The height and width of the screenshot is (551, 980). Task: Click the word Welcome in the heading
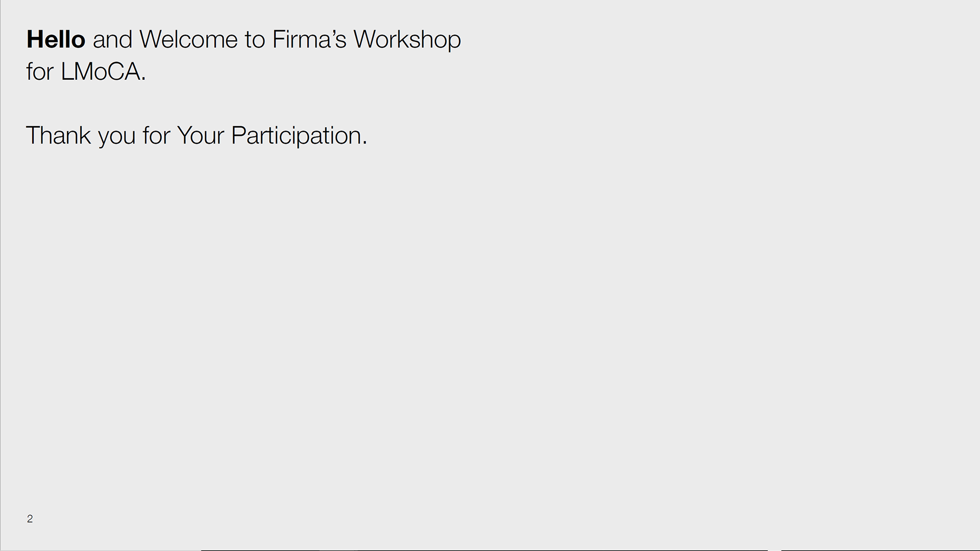188,39
